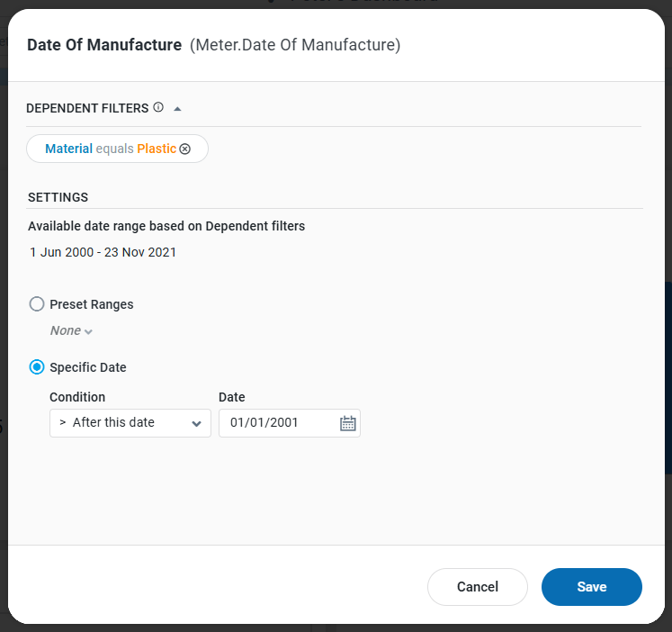The height and width of the screenshot is (632, 672).
Task: Click the Date Of Manufacture dialog title
Action: point(104,45)
